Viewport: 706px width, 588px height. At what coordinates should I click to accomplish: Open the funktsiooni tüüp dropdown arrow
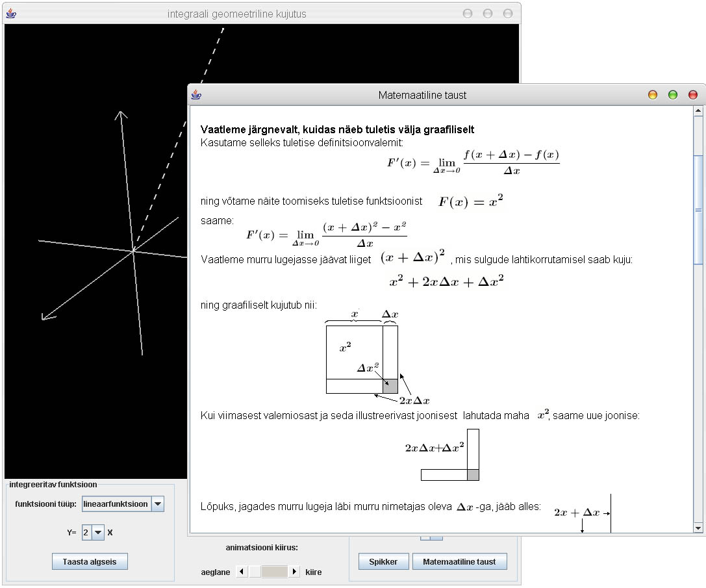click(x=158, y=504)
